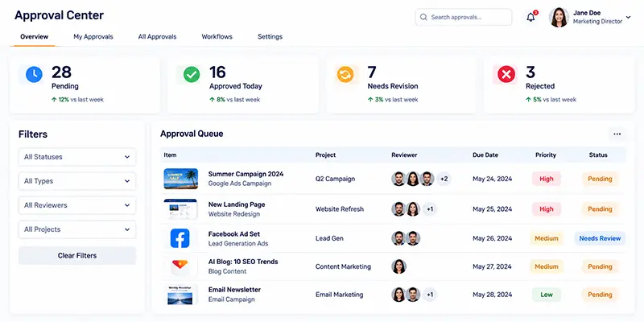
Task: Click the High priority badge for New Landing Page
Action: coord(547,209)
